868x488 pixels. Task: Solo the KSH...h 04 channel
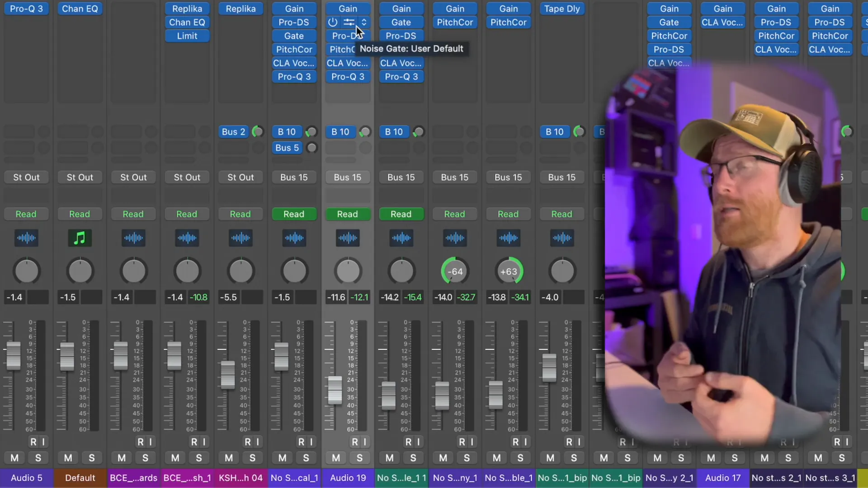point(252,458)
